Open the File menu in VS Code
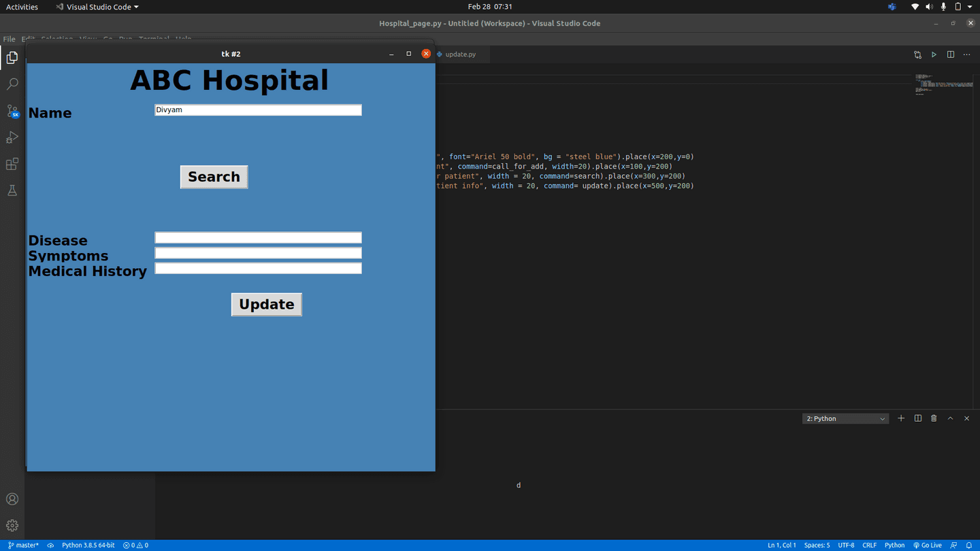The width and height of the screenshot is (980, 551). click(x=9, y=39)
